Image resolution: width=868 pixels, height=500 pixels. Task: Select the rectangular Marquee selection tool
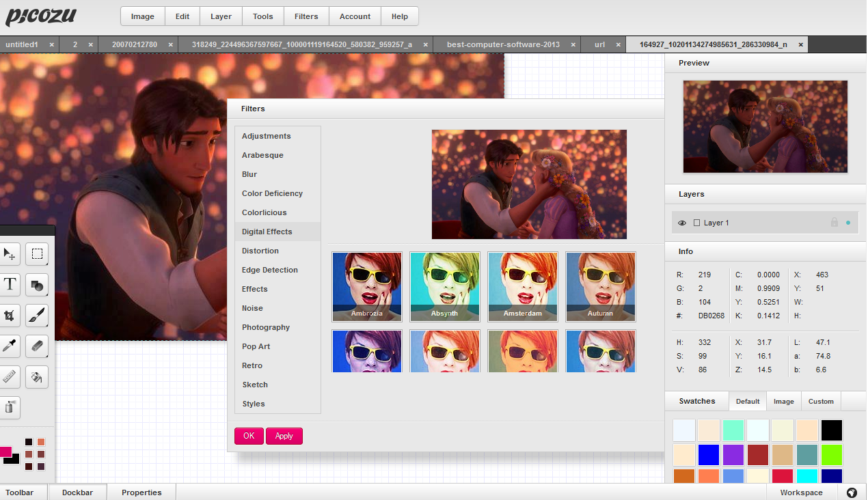click(x=37, y=254)
